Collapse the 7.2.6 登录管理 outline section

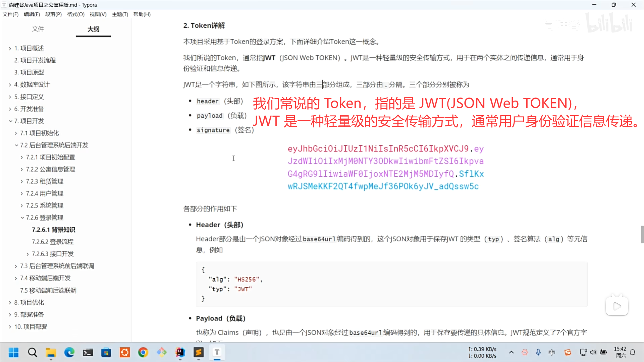[x=22, y=218]
